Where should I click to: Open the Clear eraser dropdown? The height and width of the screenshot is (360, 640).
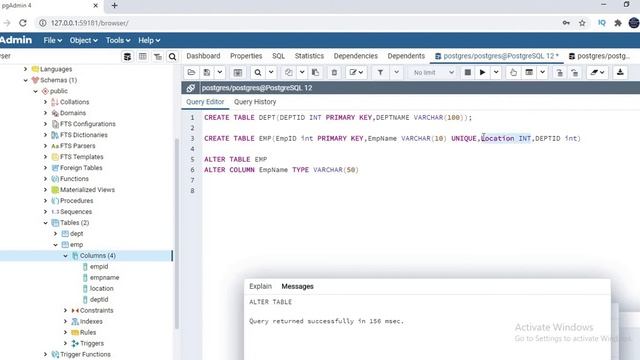point(597,73)
